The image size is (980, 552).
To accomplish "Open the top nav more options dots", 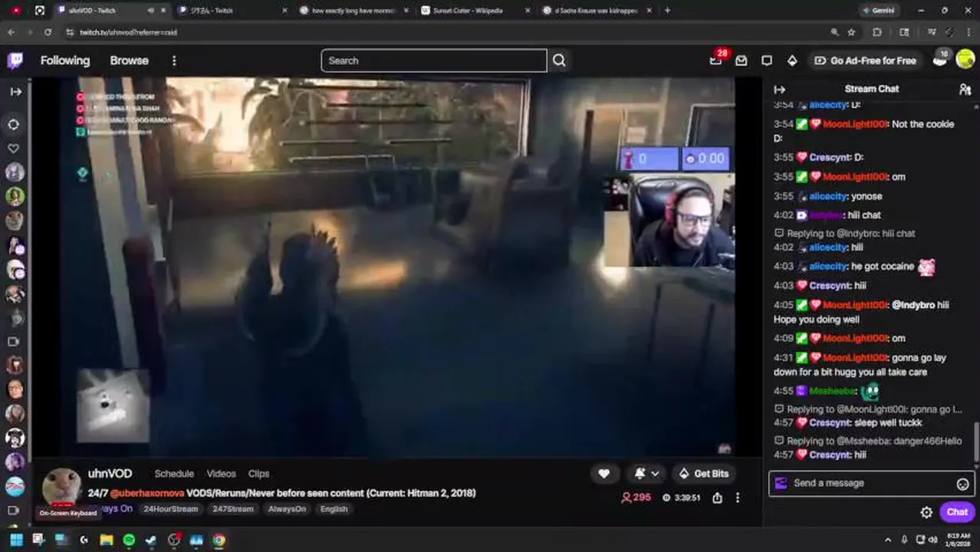I will point(174,61).
